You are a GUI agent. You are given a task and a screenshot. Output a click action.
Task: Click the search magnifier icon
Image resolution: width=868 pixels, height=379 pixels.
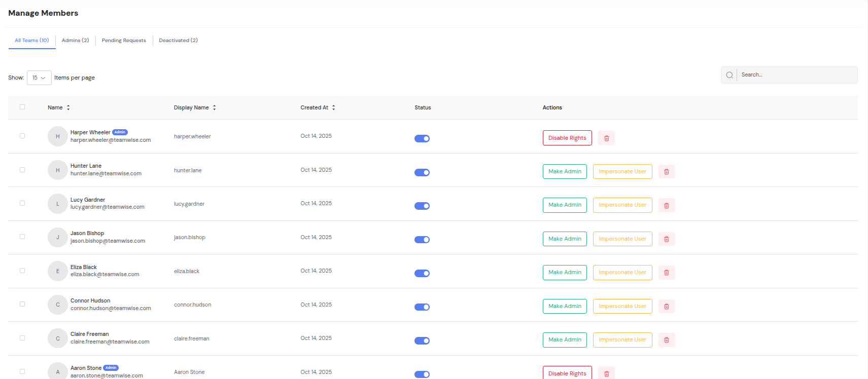pyautogui.click(x=729, y=75)
